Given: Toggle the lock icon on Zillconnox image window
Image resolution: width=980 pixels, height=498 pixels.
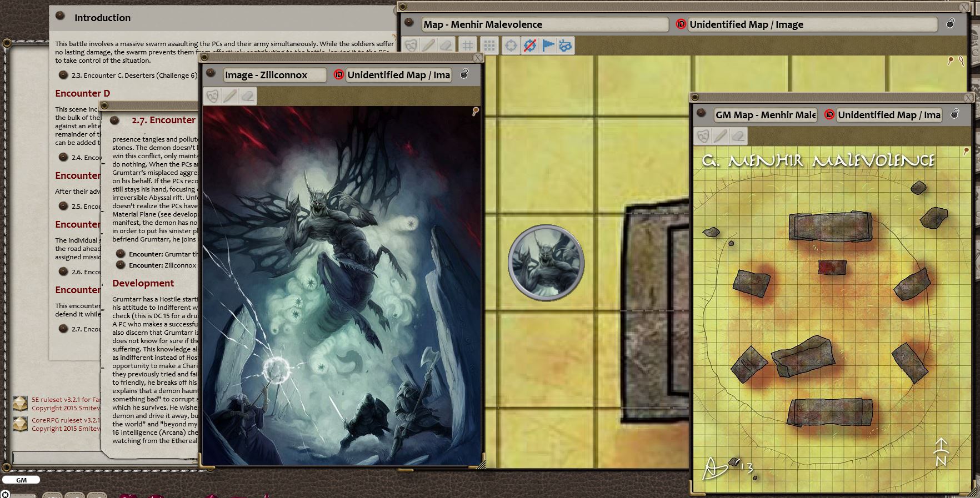Looking at the screenshot, I should (x=464, y=74).
